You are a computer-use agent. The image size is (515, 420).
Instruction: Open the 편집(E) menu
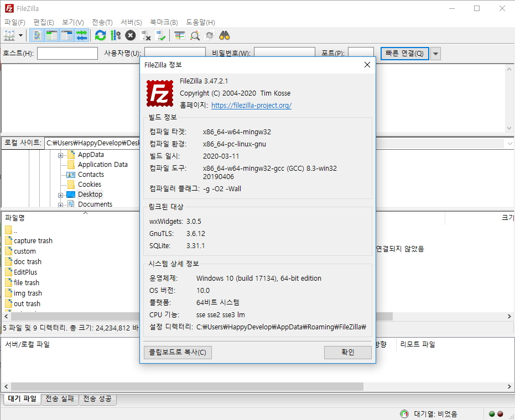[x=44, y=22]
